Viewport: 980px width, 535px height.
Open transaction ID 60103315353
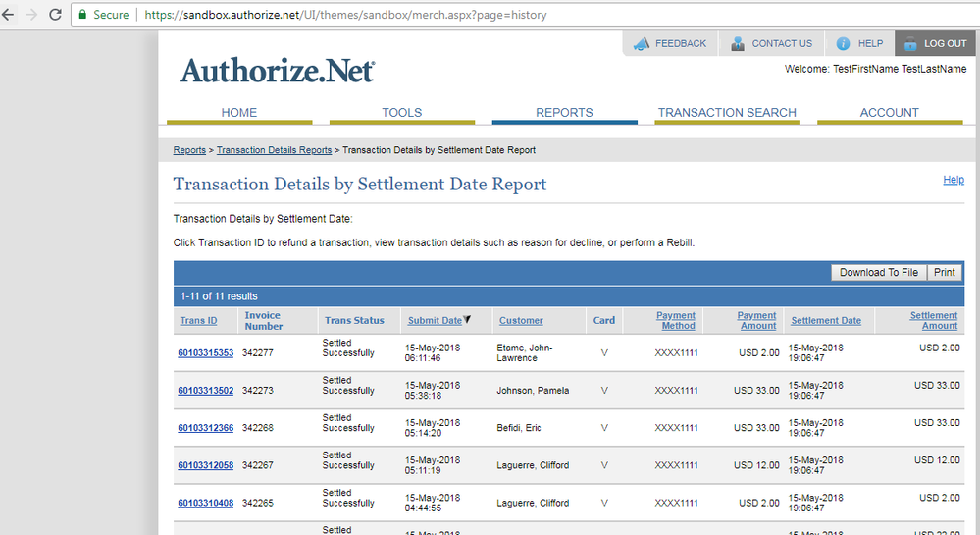(x=205, y=353)
